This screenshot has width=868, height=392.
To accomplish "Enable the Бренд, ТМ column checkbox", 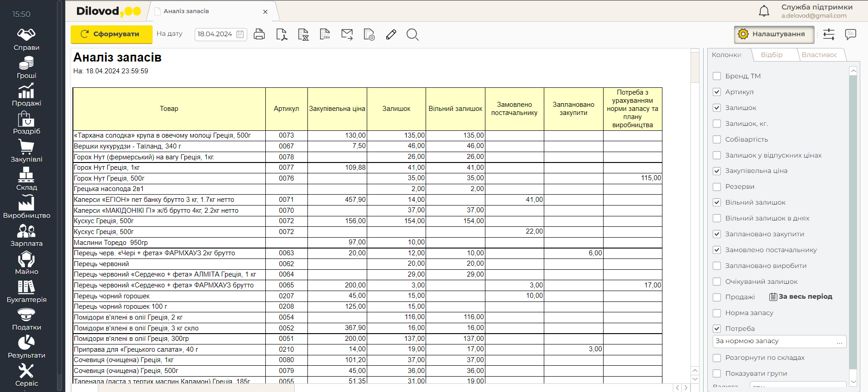I will (717, 76).
